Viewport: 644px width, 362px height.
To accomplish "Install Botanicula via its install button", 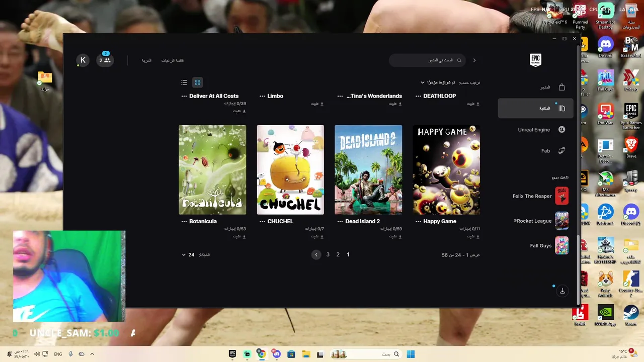I will [x=239, y=236].
